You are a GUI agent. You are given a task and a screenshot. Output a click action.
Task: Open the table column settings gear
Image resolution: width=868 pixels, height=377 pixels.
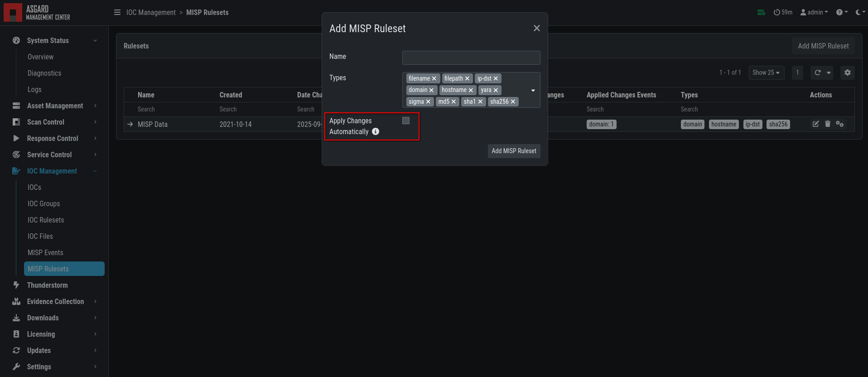[847, 72]
